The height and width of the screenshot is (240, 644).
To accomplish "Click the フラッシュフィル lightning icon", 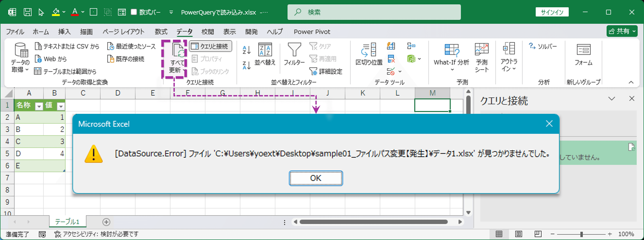I will tap(391, 46).
